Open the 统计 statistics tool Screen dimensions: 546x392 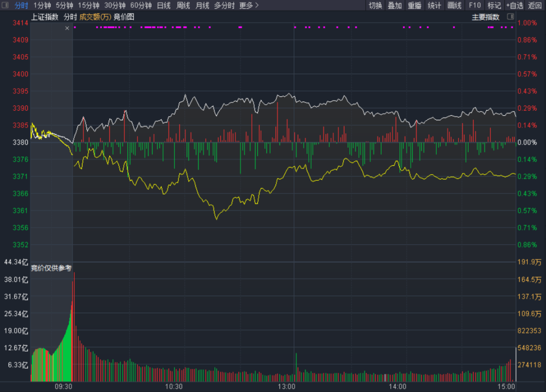(x=434, y=6)
